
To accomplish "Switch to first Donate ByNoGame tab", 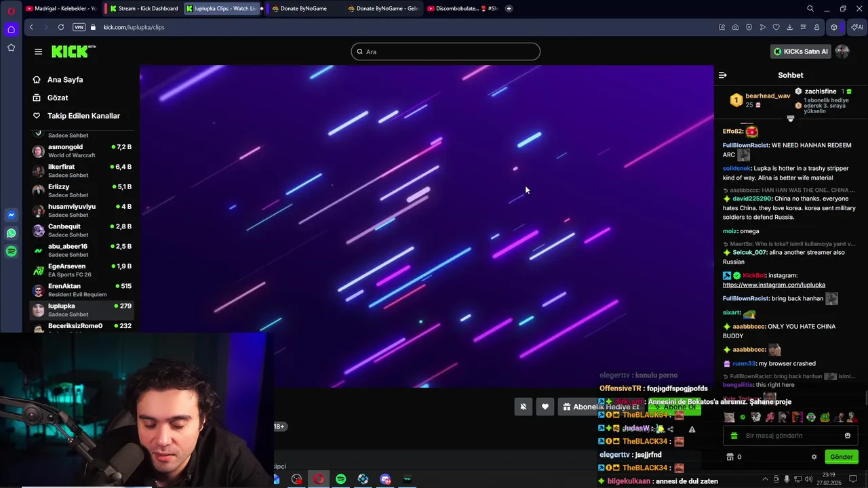I will pos(302,9).
